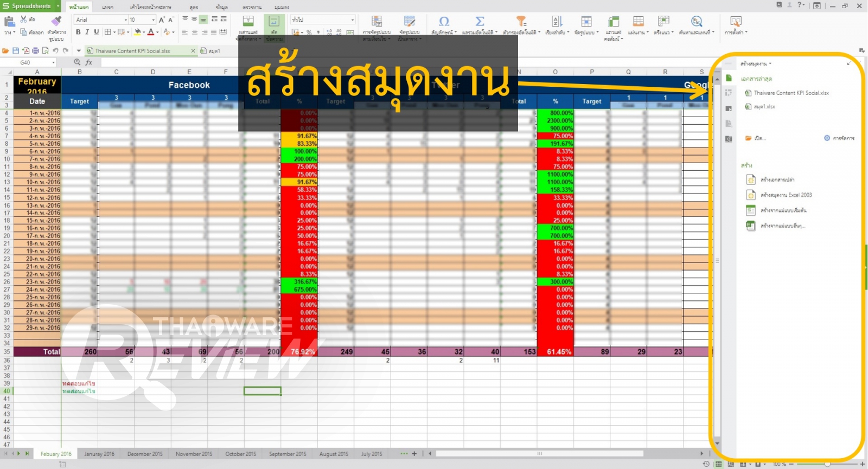Open the Settings tools icon
The image size is (868, 469).
tap(736, 22)
